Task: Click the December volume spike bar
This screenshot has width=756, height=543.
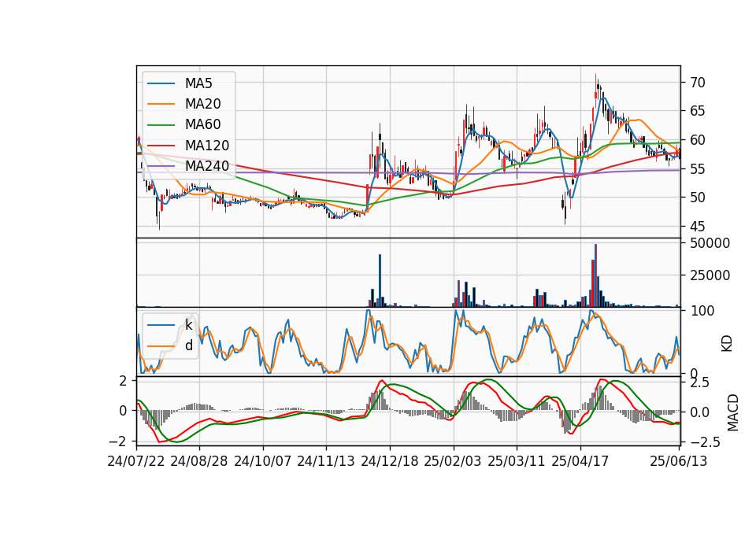Action: 380,280
